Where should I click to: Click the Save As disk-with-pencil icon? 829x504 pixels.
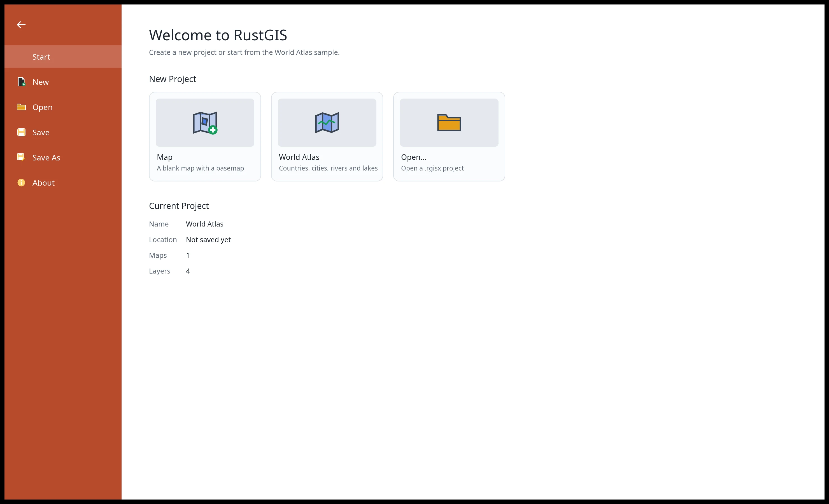pyautogui.click(x=21, y=157)
